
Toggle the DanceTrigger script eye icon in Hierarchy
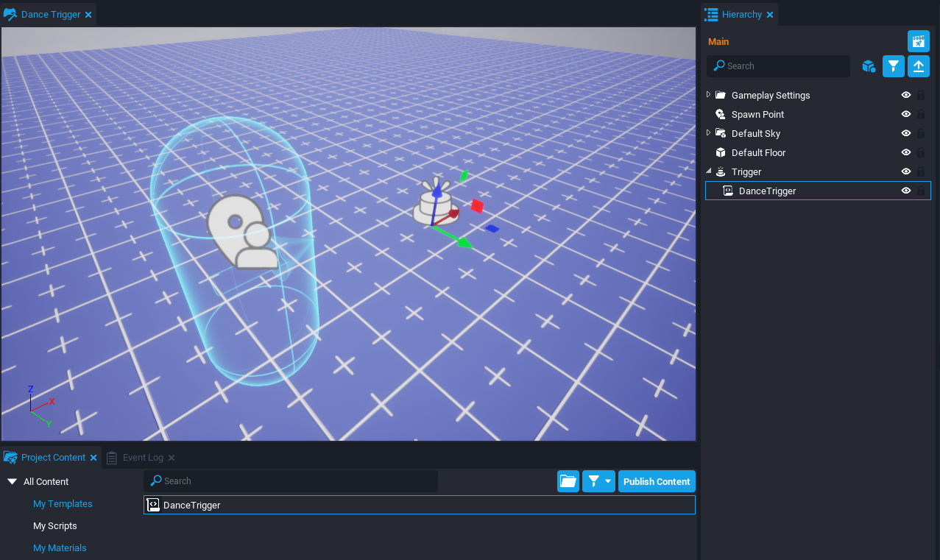[906, 191]
